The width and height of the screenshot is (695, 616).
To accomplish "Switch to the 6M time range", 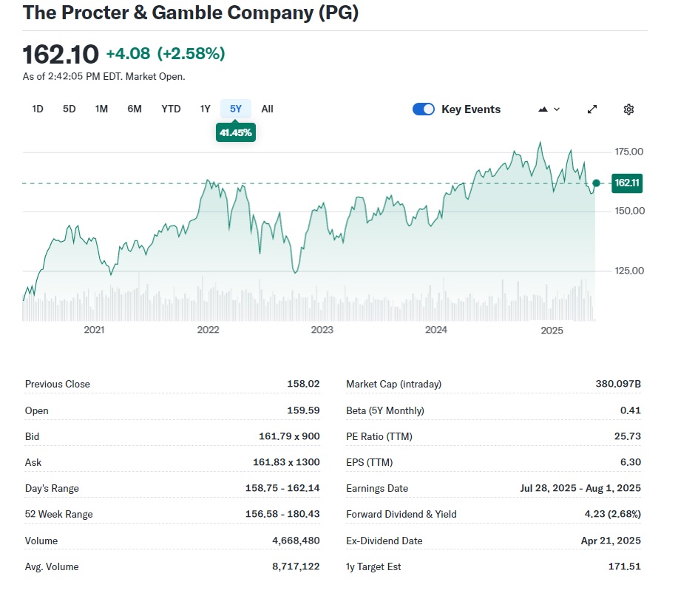I will pos(135,109).
